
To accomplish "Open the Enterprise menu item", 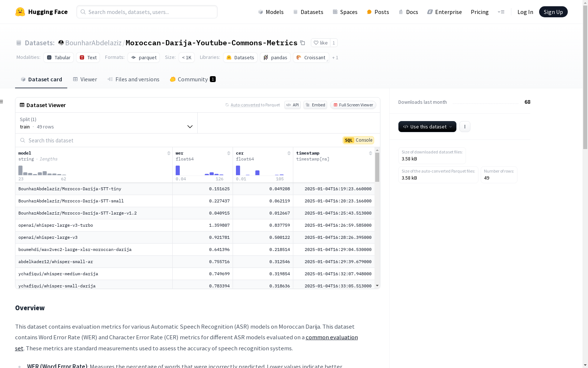I will pos(444,12).
